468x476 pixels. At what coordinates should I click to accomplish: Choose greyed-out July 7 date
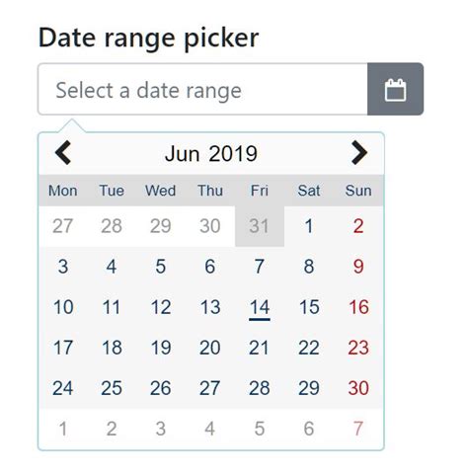358,429
